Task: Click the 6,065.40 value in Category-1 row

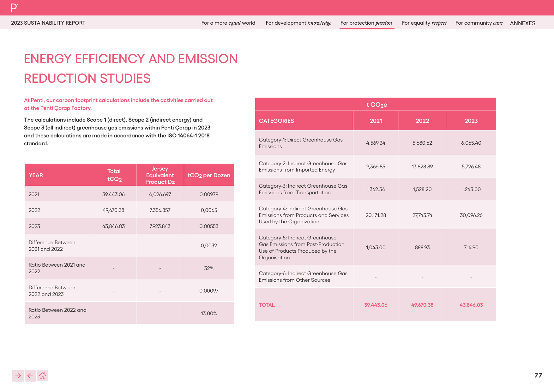Action: pyautogui.click(x=471, y=143)
